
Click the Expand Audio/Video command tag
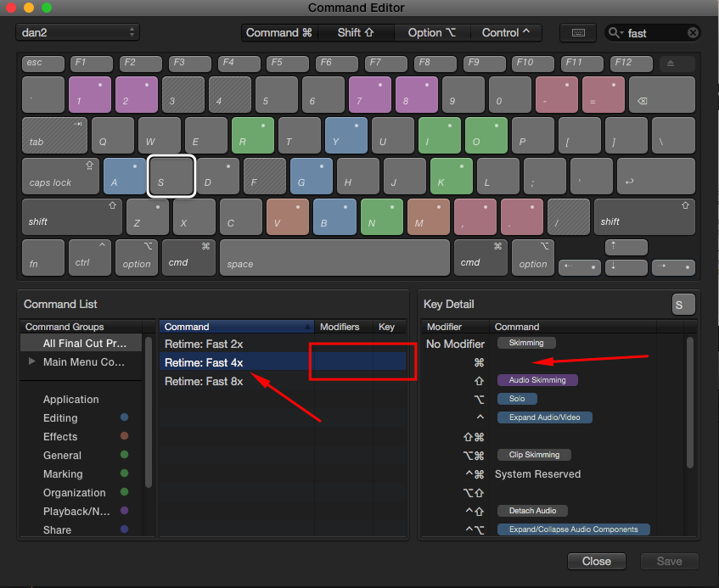[545, 417]
